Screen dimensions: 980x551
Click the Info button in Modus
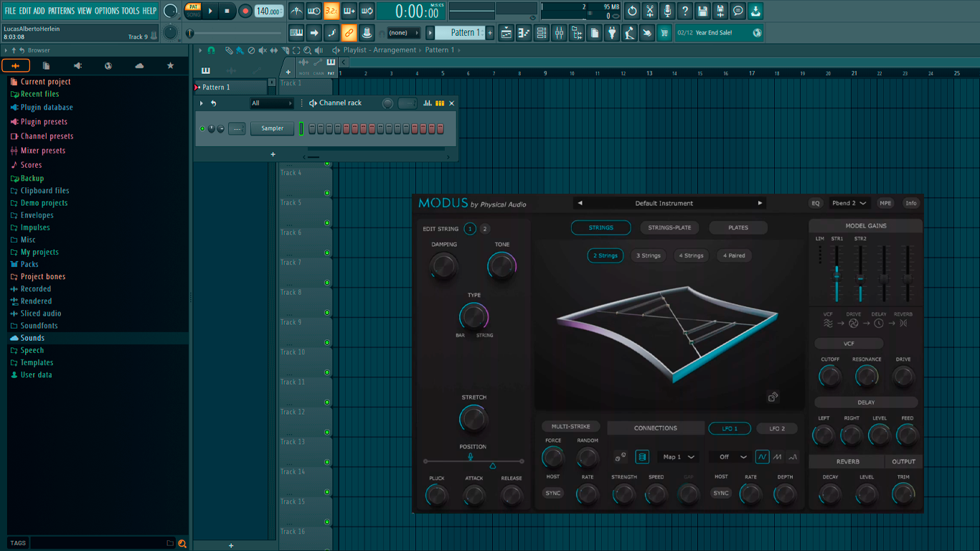(x=911, y=203)
